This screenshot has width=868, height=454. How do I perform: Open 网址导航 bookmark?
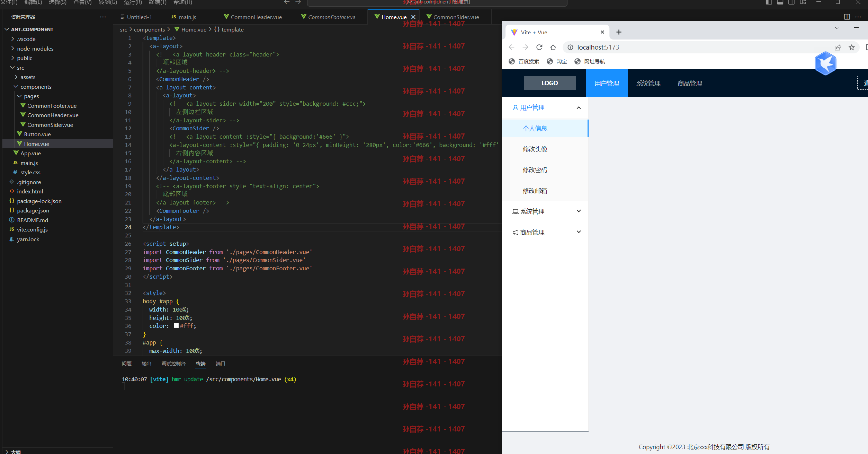point(590,61)
